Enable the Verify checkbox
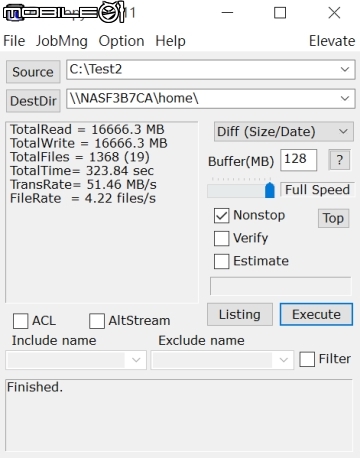360x458 pixels. click(222, 238)
